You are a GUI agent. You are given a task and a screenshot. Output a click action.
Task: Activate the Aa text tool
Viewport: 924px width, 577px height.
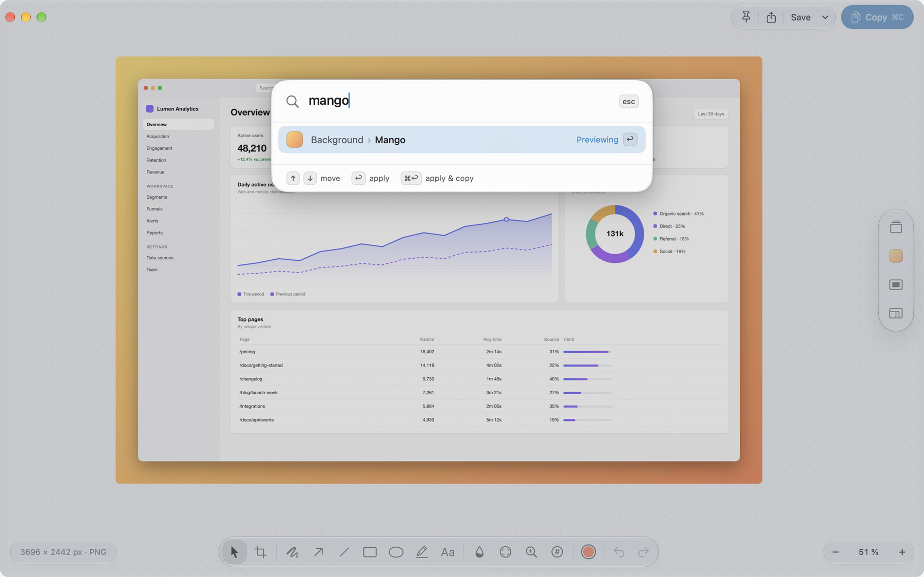448,552
